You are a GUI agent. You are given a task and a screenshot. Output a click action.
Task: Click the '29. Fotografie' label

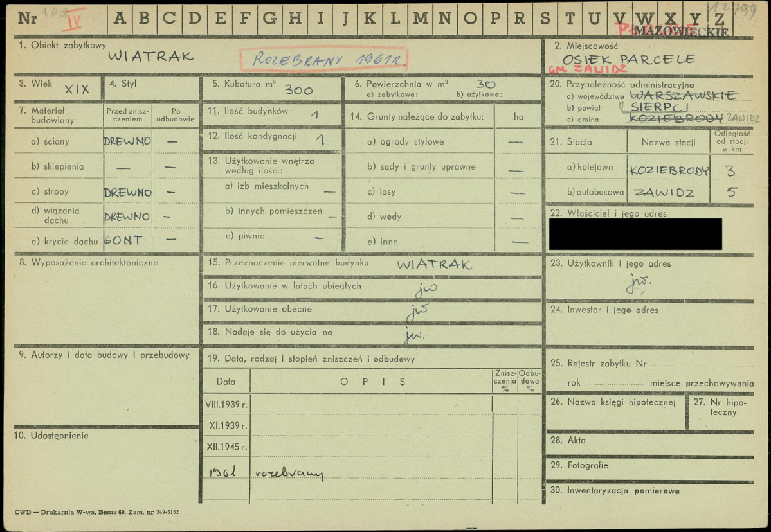[x=579, y=465]
